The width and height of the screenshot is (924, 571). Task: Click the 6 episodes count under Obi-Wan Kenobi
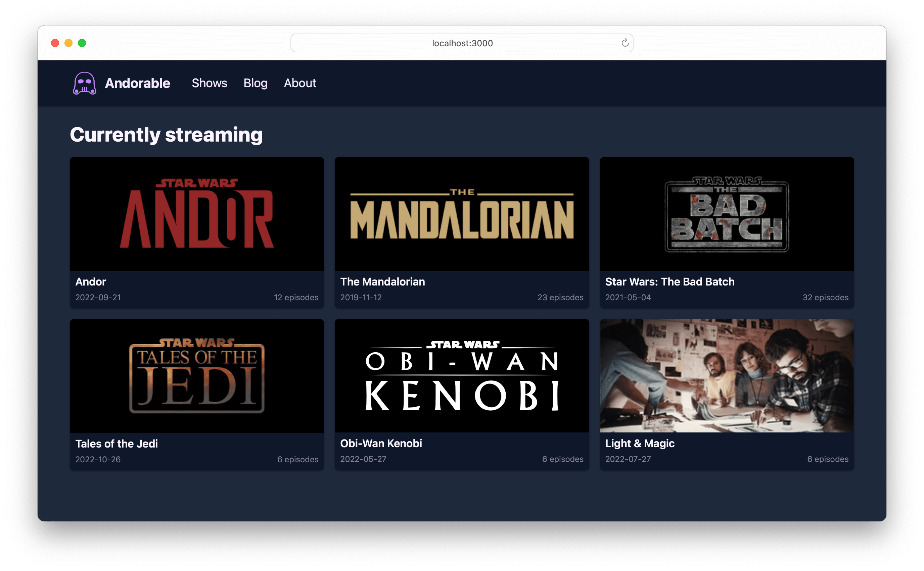point(563,459)
